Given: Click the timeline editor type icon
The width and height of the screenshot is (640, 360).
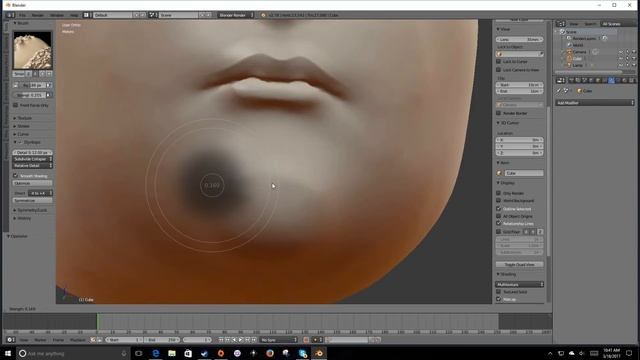Looking at the screenshot, I should click(10, 340).
